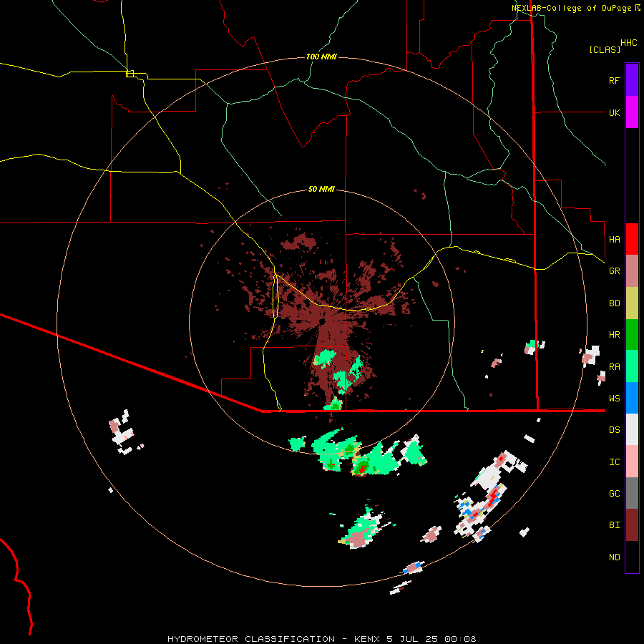Select the gray GC legend swatch
Screen dimensions: 644x644
(632, 493)
